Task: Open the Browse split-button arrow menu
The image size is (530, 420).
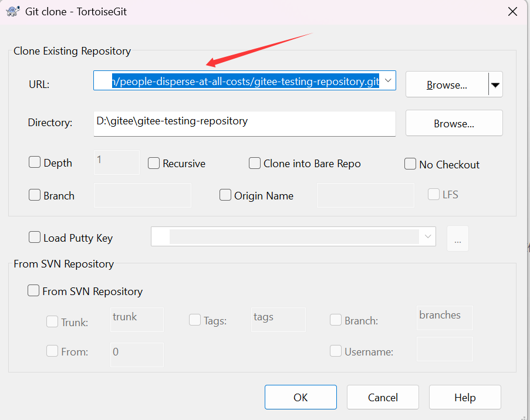Action: [x=495, y=84]
